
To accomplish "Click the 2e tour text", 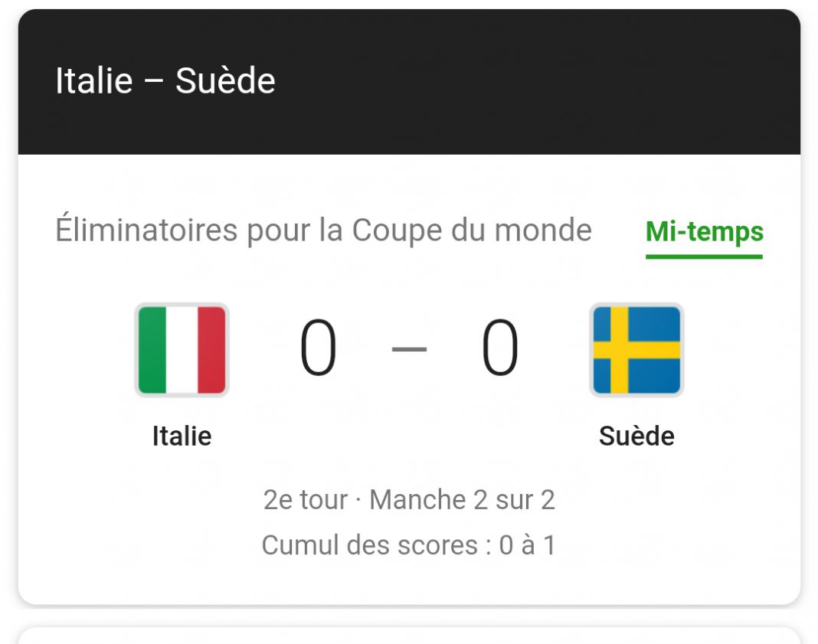I will coord(305,499).
